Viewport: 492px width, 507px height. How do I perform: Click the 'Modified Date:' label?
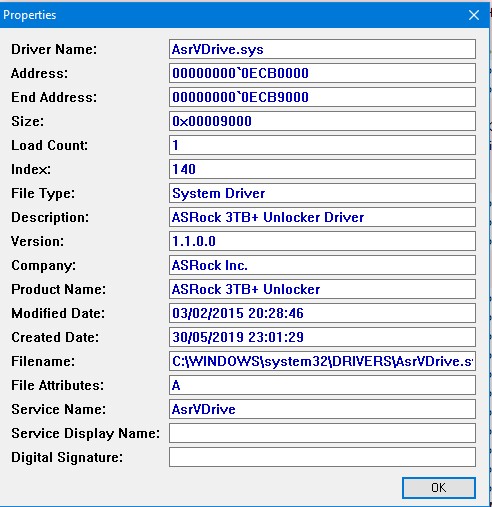[x=58, y=313]
